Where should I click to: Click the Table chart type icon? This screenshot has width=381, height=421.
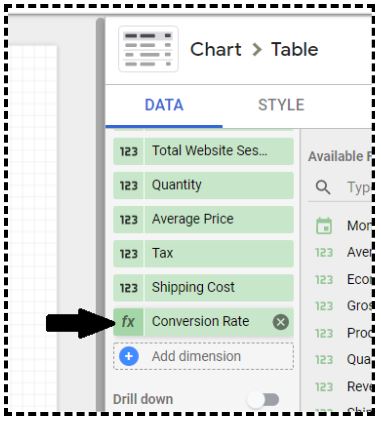pos(148,49)
